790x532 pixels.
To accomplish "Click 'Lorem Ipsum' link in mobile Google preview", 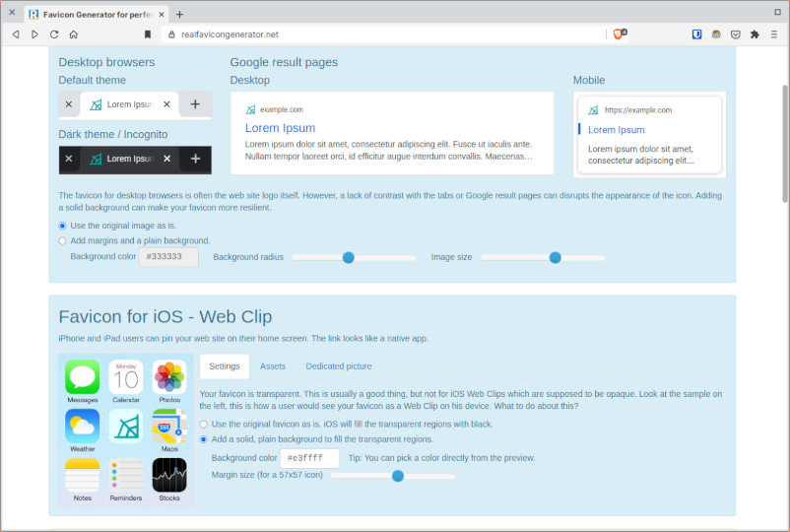I will (x=617, y=130).
